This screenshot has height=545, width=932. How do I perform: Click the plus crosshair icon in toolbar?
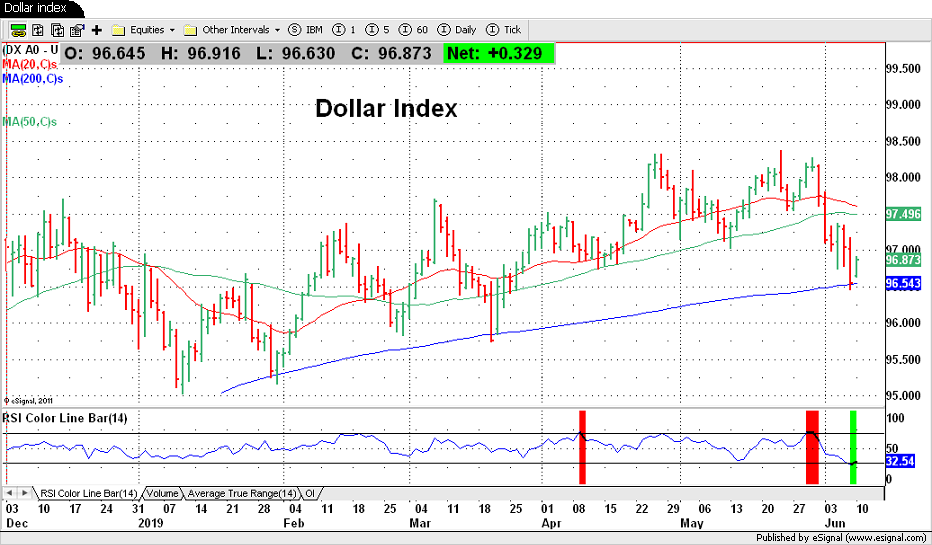coord(97,30)
